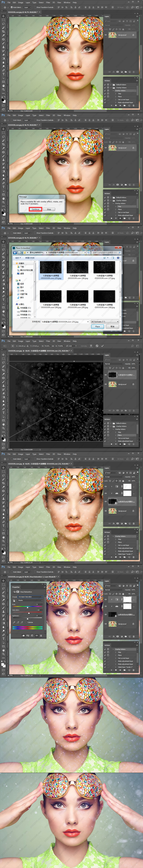
Task: Play the selected action in the 38.6% window
Action: point(120,444)
